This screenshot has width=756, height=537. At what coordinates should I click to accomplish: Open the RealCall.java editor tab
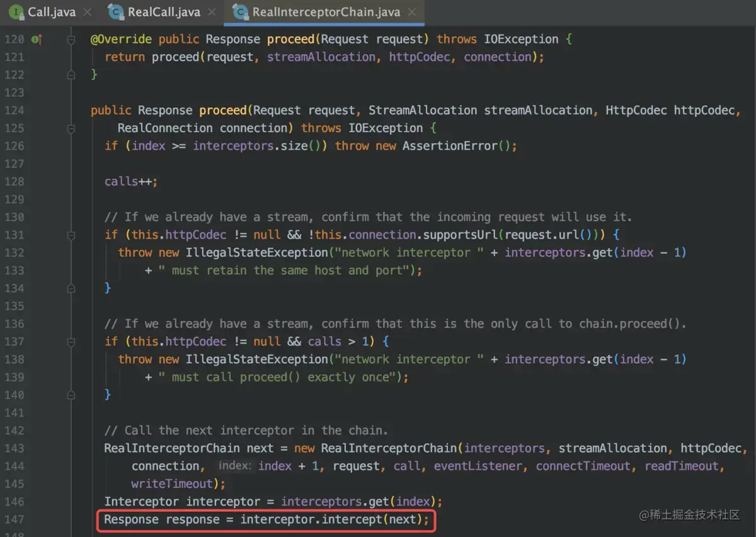[163, 12]
